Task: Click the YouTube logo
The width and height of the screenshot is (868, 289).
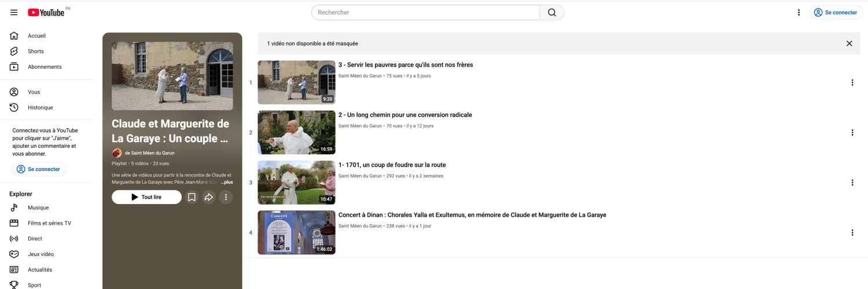Action: (x=46, y=12)
